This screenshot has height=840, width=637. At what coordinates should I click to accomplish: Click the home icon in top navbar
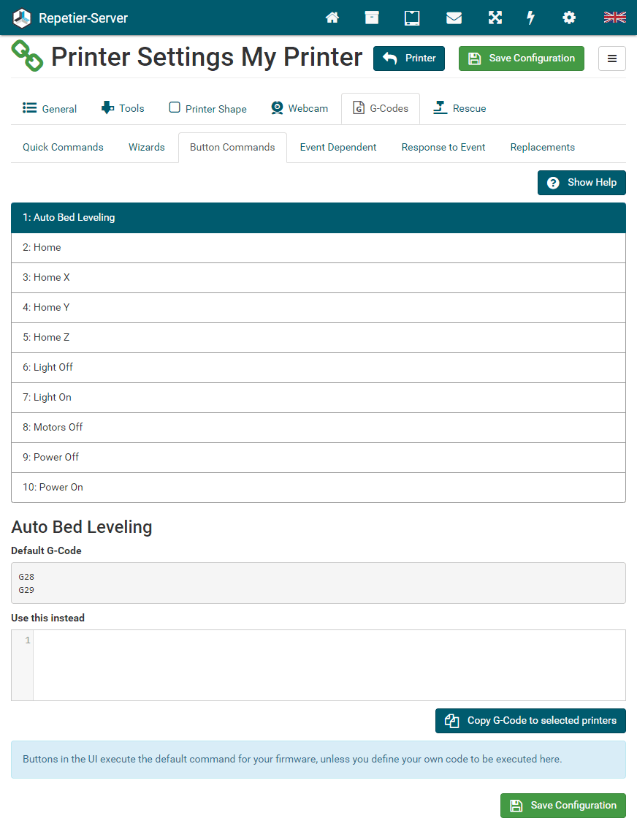[332, 18]
